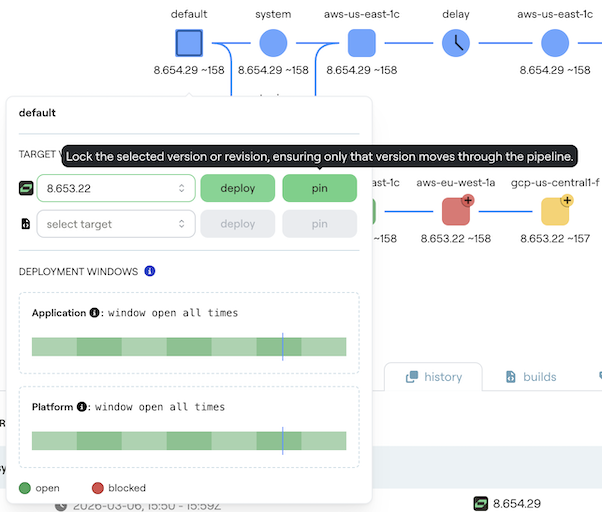Click the Platform deployment window timeline bar
602x512 pixels.
coord(189,441)
